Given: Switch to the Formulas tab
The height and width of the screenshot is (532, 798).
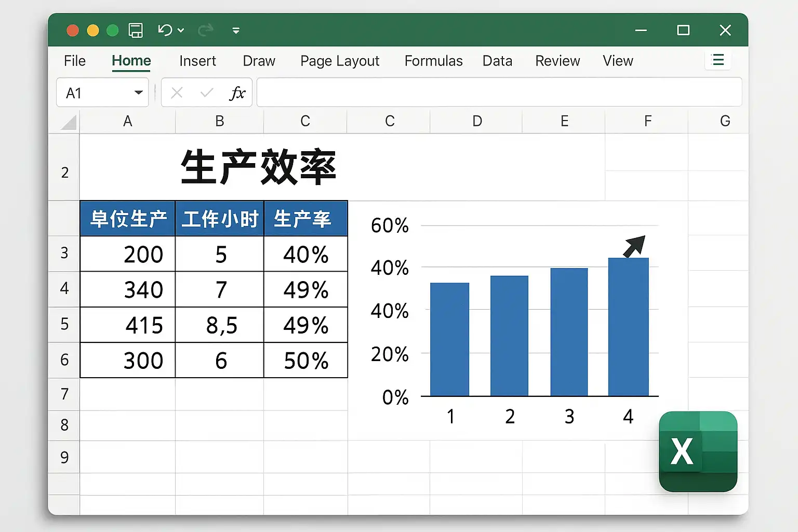Looking at the screenshot, I should [x=433, y=61].
